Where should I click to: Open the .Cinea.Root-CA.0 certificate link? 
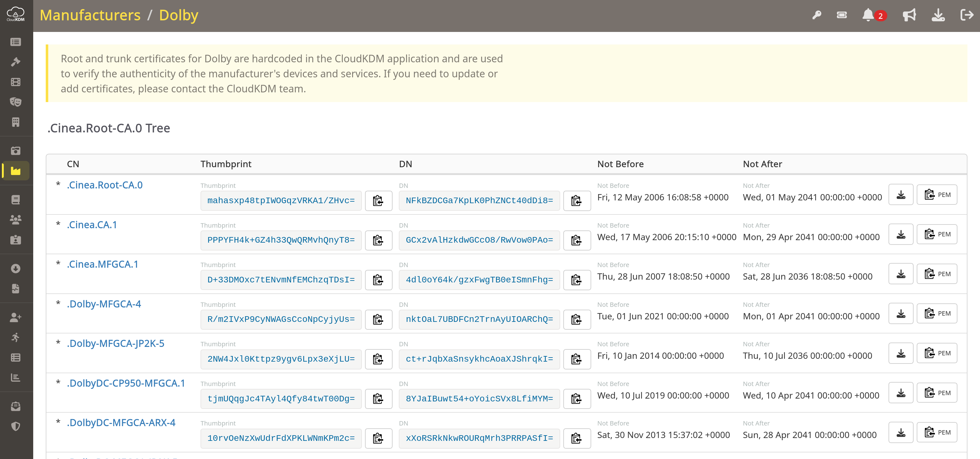point(105,185)
